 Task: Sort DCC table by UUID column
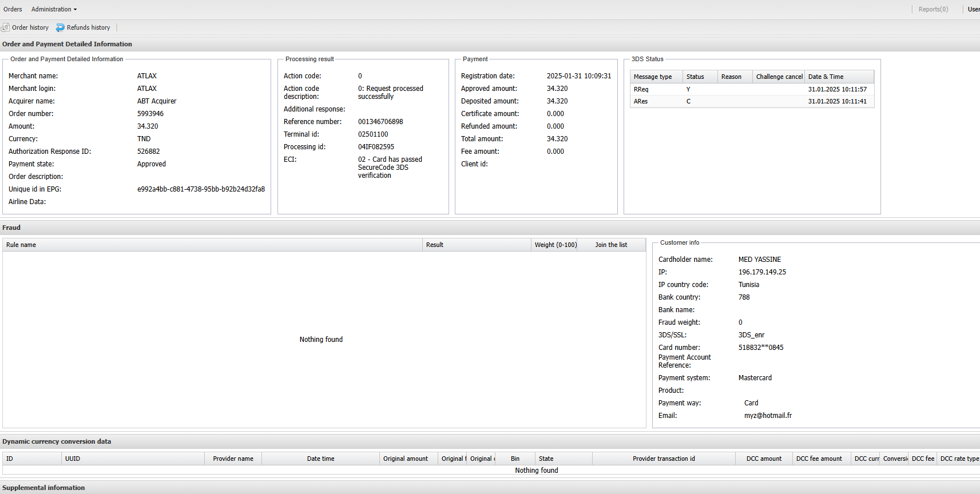[133, 459]
